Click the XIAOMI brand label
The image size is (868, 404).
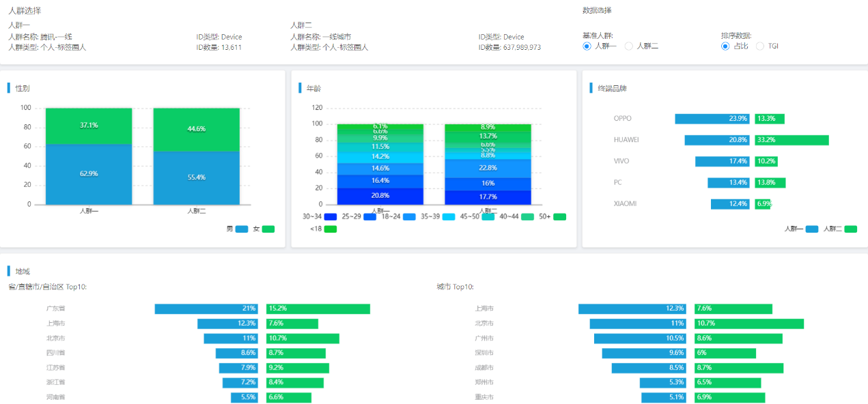tap(625, 204)
